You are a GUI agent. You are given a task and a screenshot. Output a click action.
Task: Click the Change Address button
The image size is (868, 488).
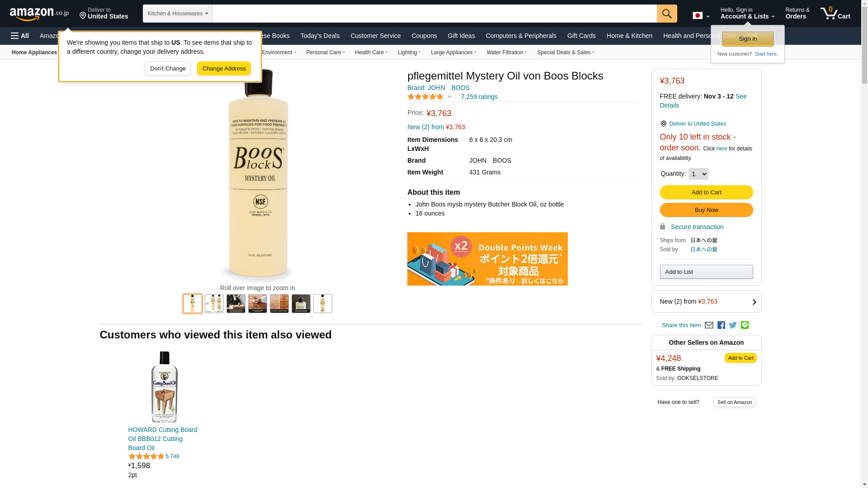click(x=224, y=69)
